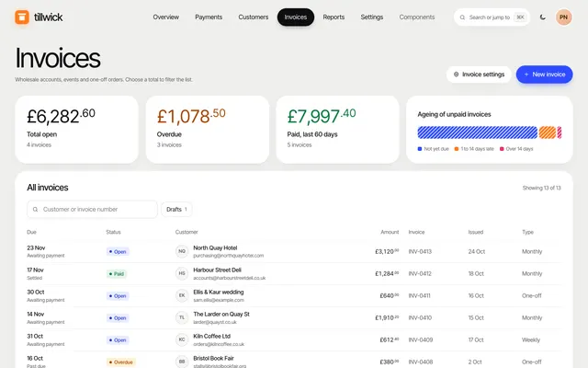Click the orange 1 to 14 days late segment

coord(548,132)
